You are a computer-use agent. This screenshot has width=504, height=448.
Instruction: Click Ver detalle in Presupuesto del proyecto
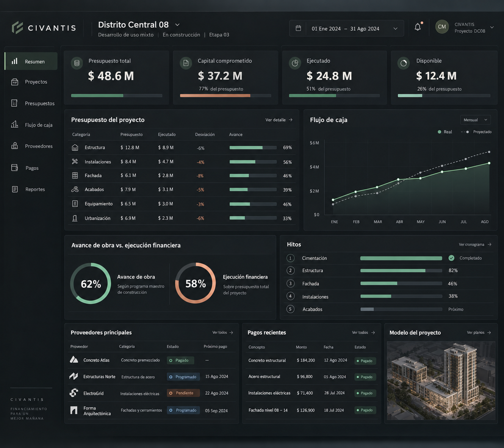(279, 120)
